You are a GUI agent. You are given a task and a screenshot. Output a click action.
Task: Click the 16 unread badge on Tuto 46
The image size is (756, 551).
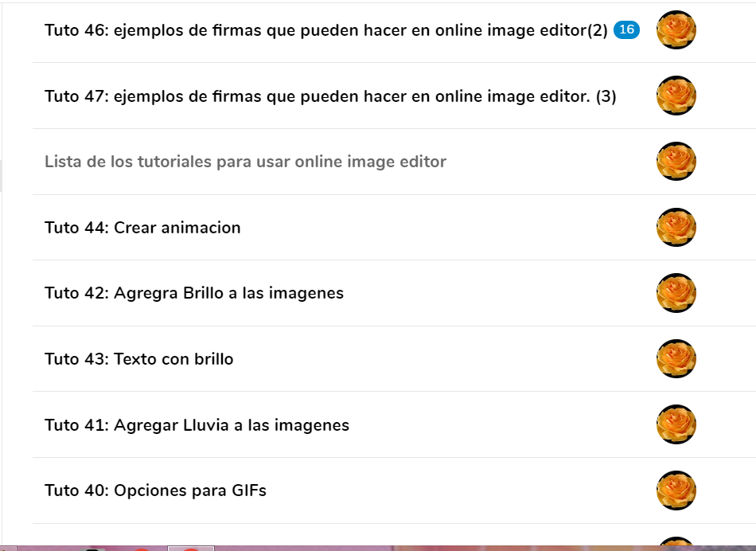click(x=626, y=30)
